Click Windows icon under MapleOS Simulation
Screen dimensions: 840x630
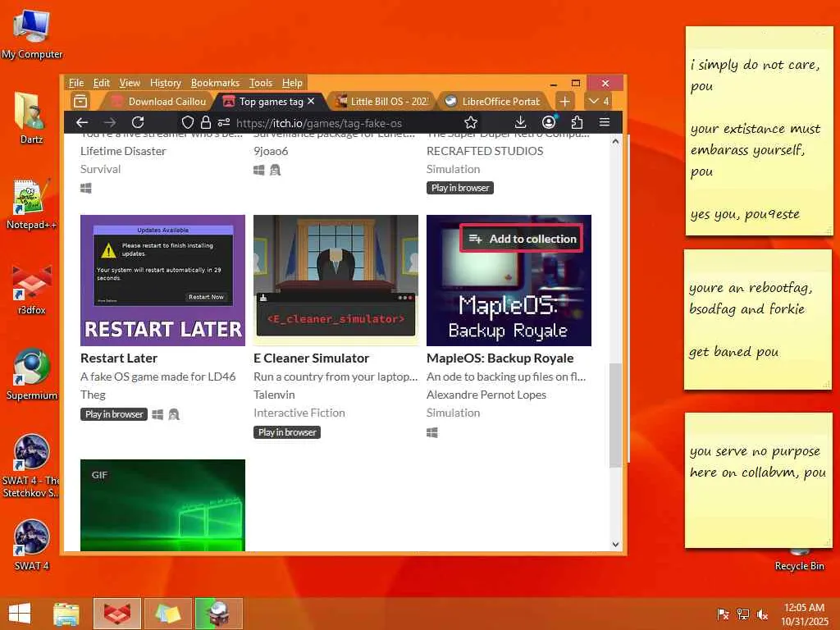(x=432, y=432)
